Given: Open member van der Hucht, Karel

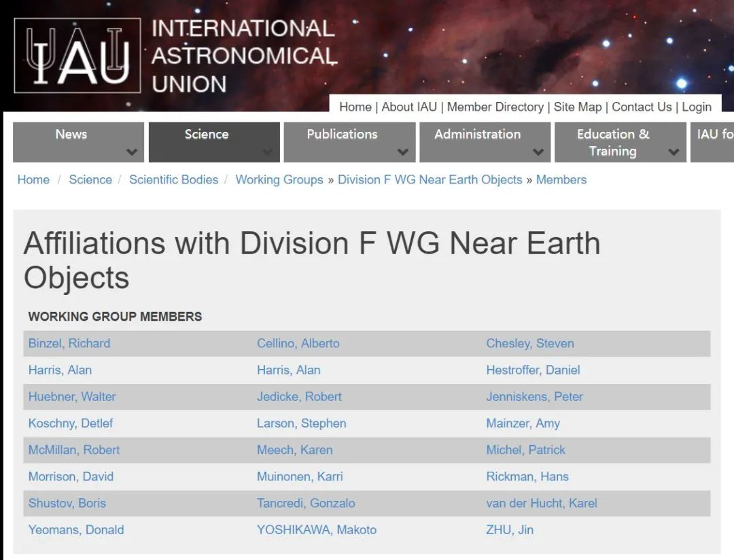Looking at the screenshot, I should pos(541,504).
